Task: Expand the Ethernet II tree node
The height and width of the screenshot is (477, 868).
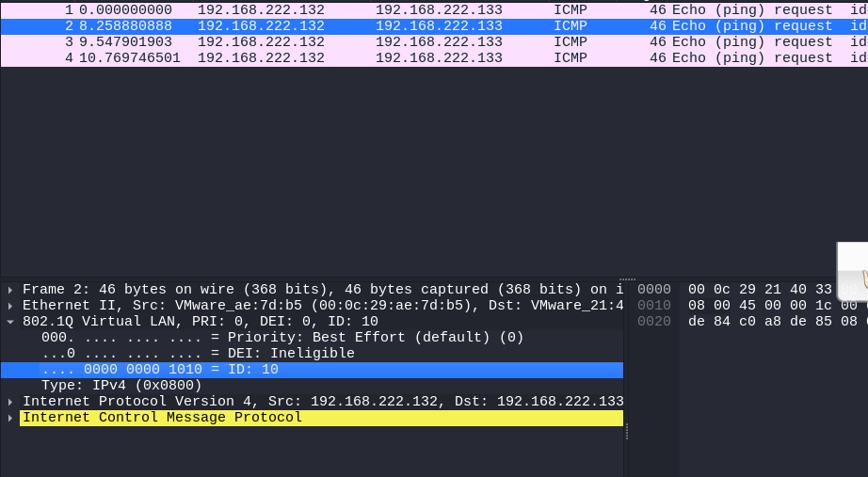Action: point(10,306)
